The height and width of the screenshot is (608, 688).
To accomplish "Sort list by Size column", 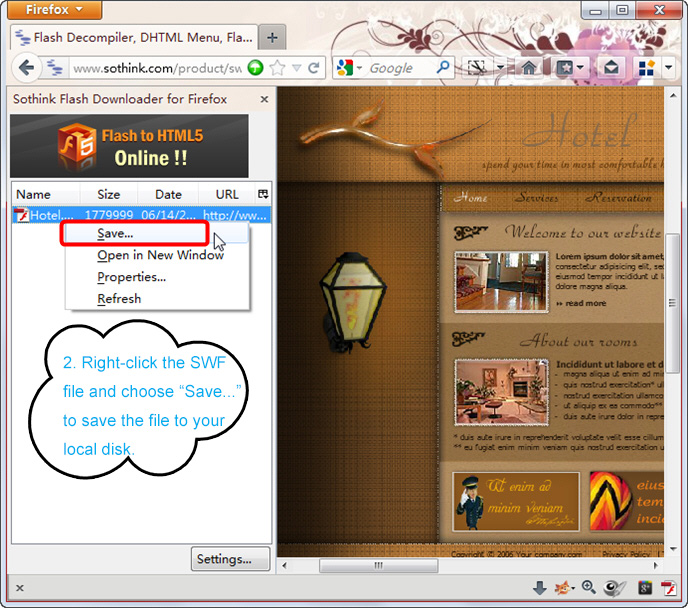I will point(109,194).
